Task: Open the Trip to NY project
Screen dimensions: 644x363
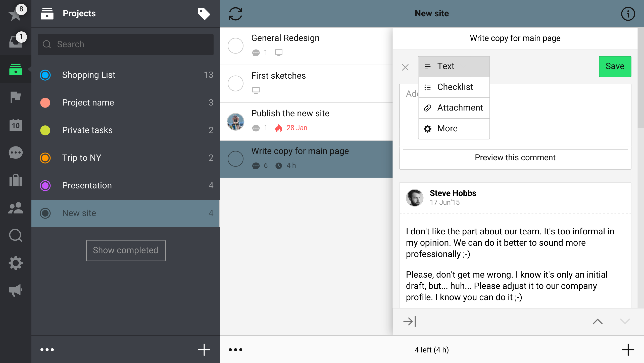Action: (x=126, y=158)
